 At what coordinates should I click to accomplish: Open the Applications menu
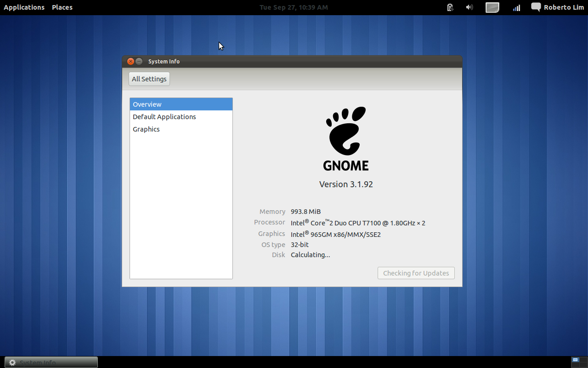pyautogui.click(x=24, y=7)
